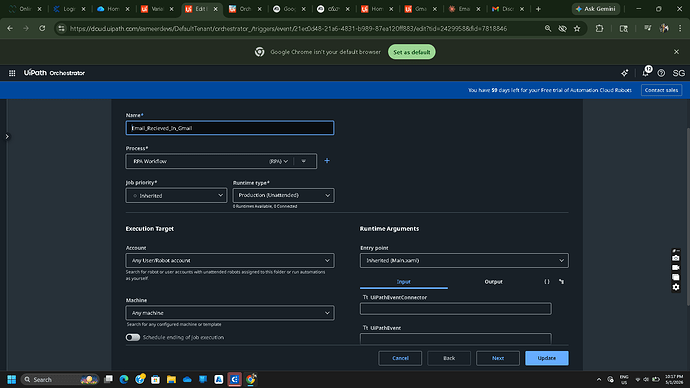Viewport: 690px width, 388px height.
Task: Switch to the Input arguments tab
Action: (404, 282)
